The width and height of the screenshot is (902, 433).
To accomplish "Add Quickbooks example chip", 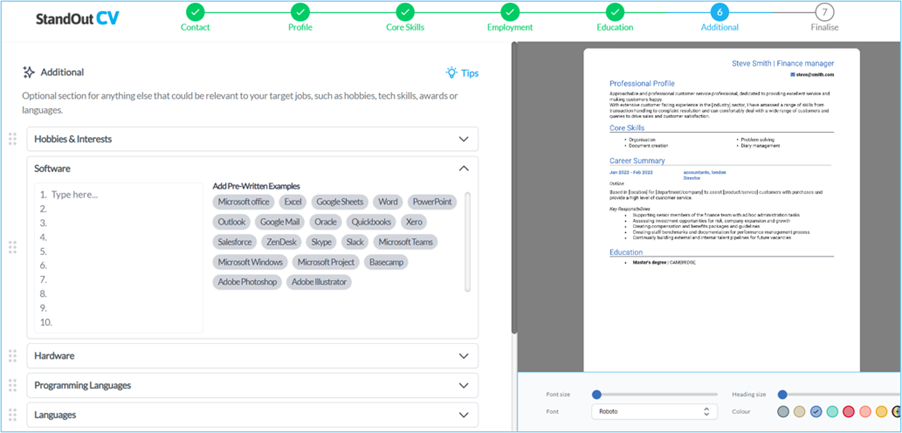I will [x=372, y=222].
